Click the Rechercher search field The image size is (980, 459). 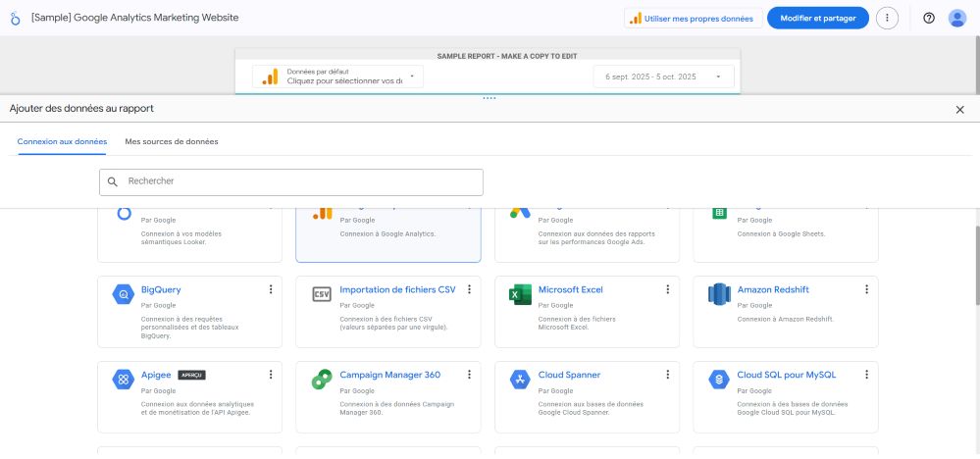[x=291, y=181]
